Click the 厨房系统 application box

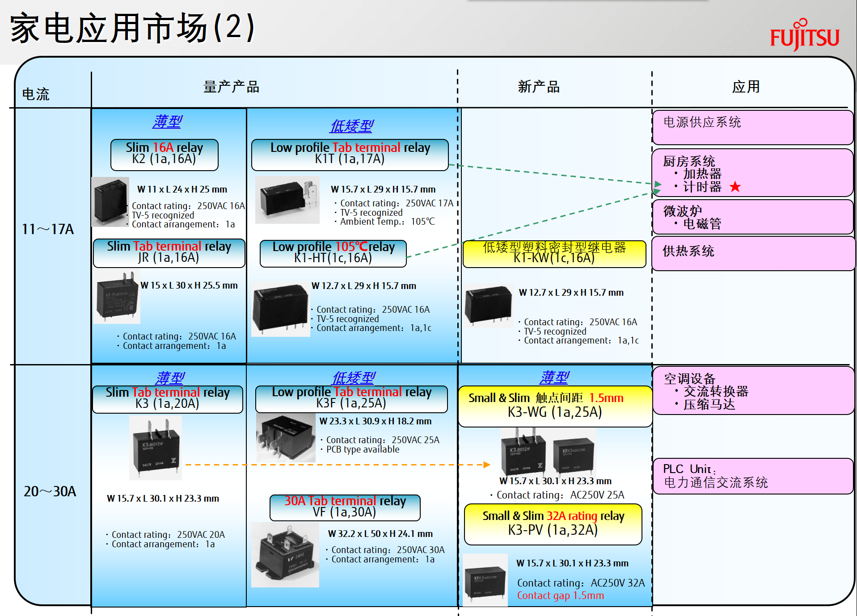point(753,173)
